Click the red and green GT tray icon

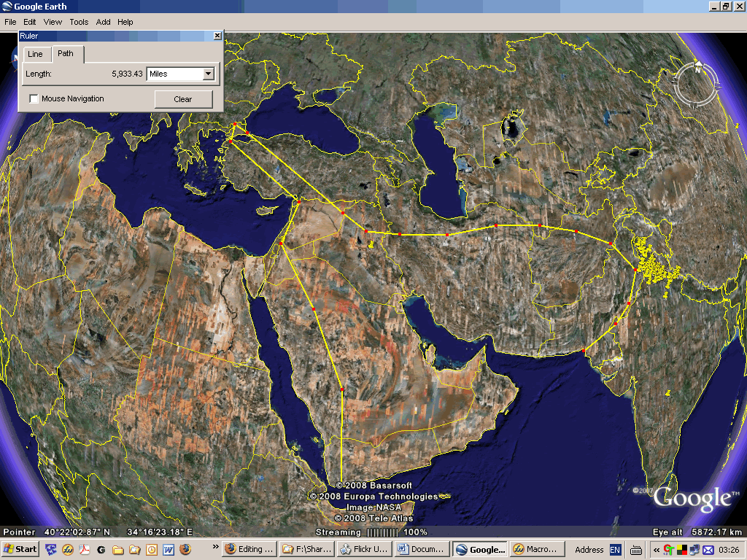[x=669, y=550]
